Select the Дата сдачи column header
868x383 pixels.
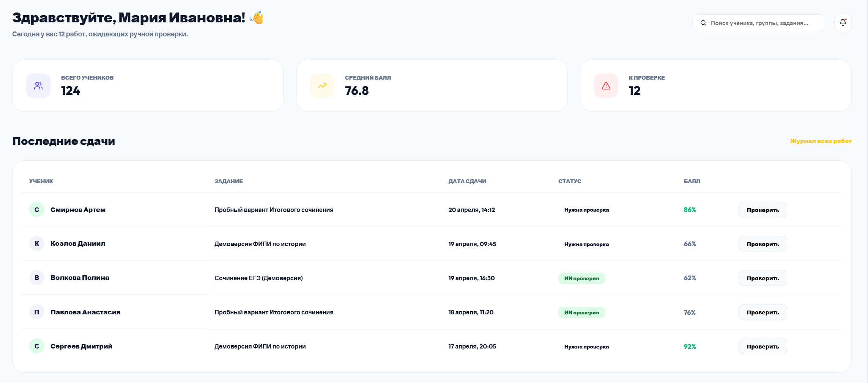[467, 181]
